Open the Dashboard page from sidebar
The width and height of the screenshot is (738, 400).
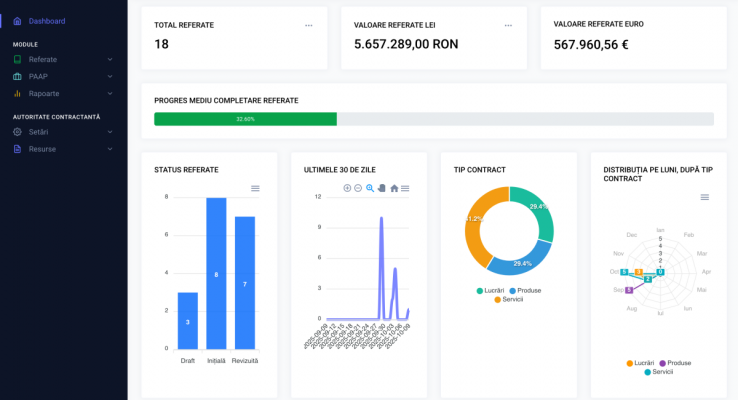[46, 21]
